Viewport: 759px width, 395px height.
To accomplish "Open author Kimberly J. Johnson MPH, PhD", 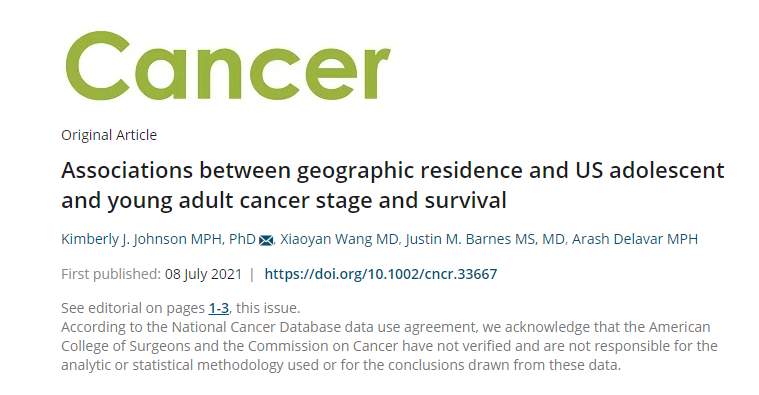I will pyautogui.click(x=158, y=239).
